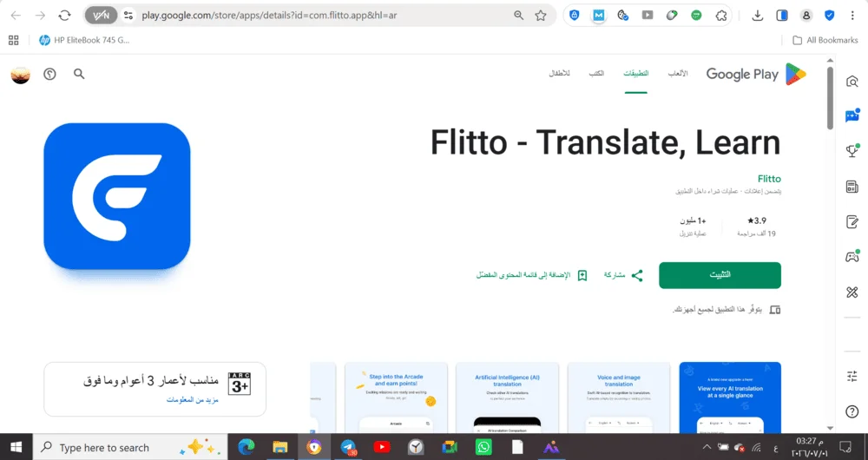Click the sidebar trophy icon
The width and height of the screenshot is (868, 460).
tap(852, 150)
